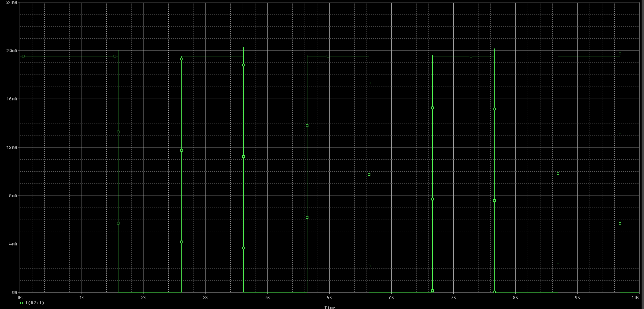Click the 12mA label on the current axis

[12, 147]
